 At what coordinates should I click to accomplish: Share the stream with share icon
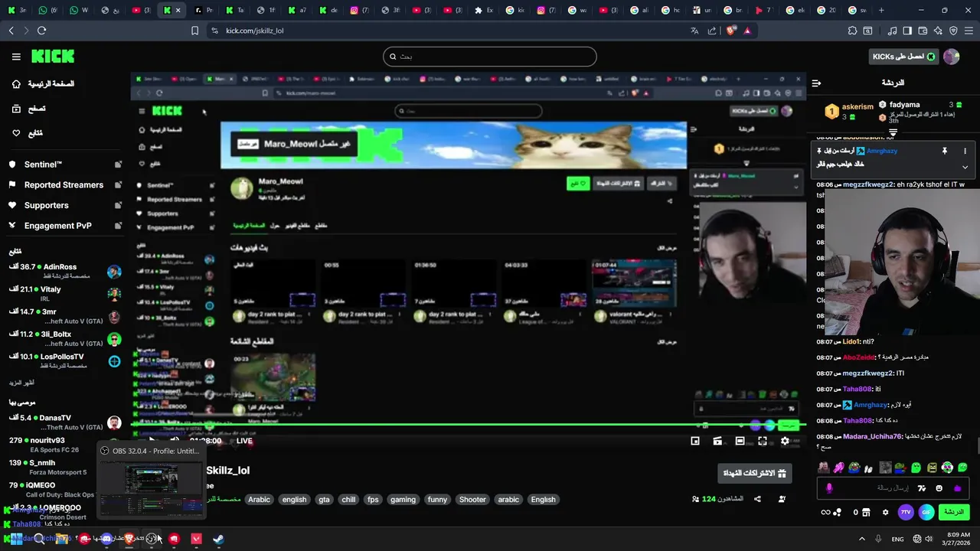point(757,499)
